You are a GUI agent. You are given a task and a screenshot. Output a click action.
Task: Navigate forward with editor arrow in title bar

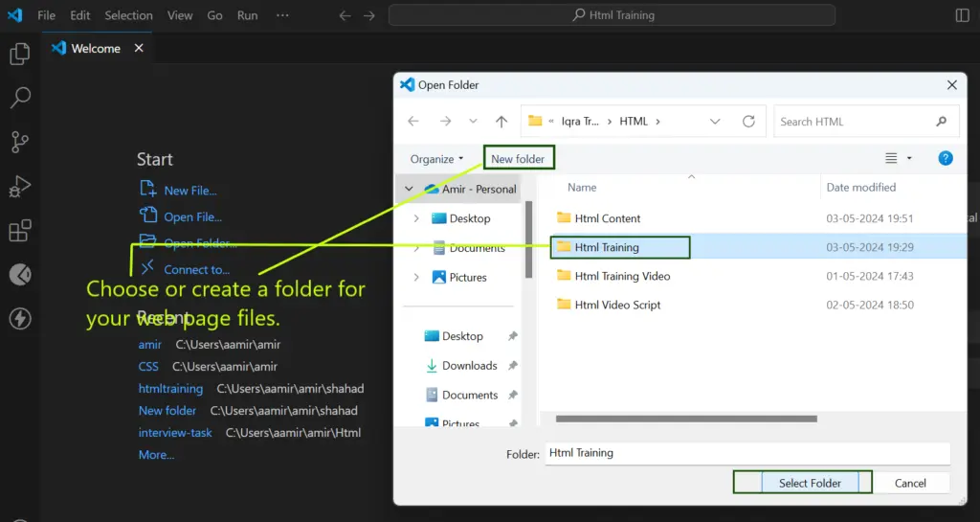[369, 15]
